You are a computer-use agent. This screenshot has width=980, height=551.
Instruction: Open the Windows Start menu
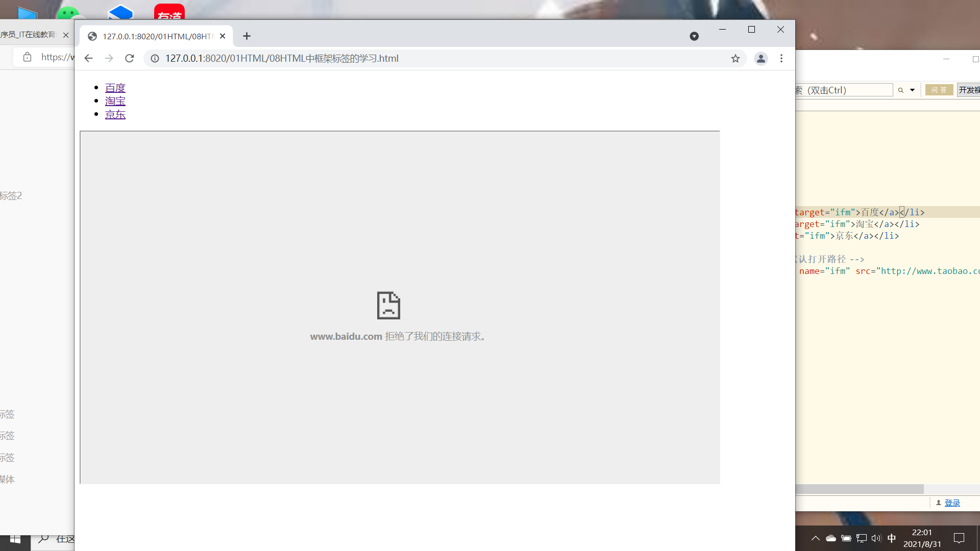click(15, 539)
